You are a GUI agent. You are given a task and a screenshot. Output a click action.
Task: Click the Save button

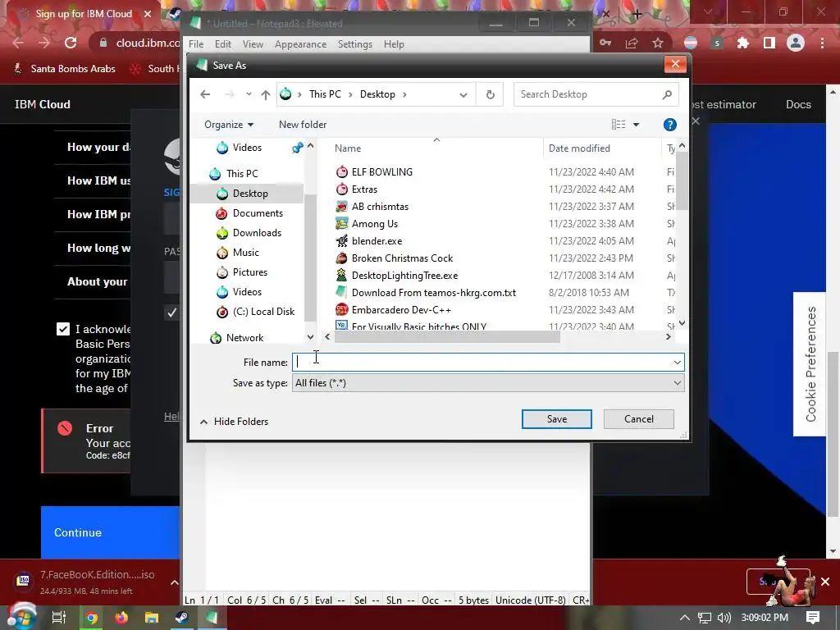pos(557,419)
